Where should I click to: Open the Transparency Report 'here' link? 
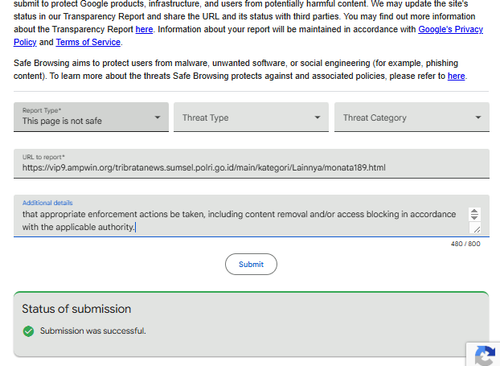144,29
